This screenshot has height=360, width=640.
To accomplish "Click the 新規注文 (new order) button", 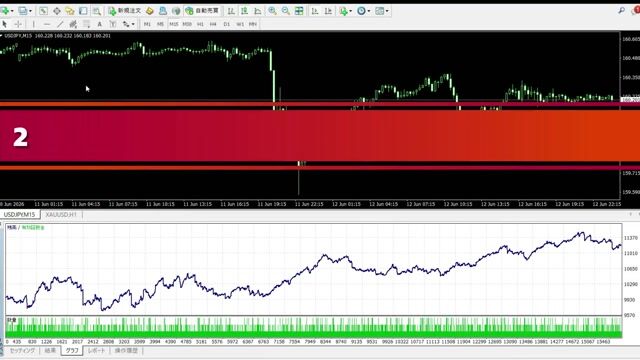I will pyautogui.click(x=125, y=11).
